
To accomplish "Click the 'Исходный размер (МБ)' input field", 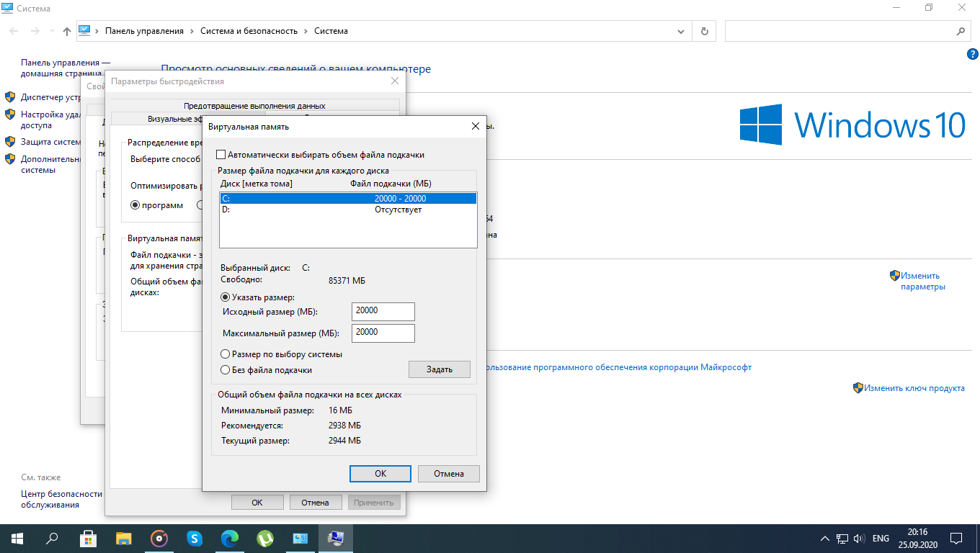I will 383,311.
